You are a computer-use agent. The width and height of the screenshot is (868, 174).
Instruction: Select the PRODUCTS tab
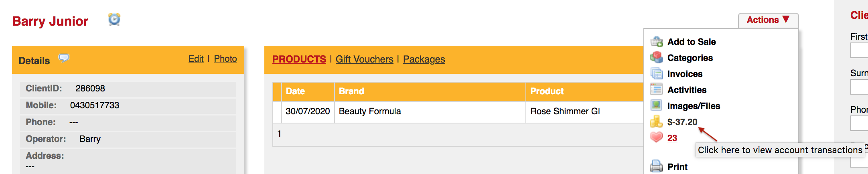[x=299, y=59]
